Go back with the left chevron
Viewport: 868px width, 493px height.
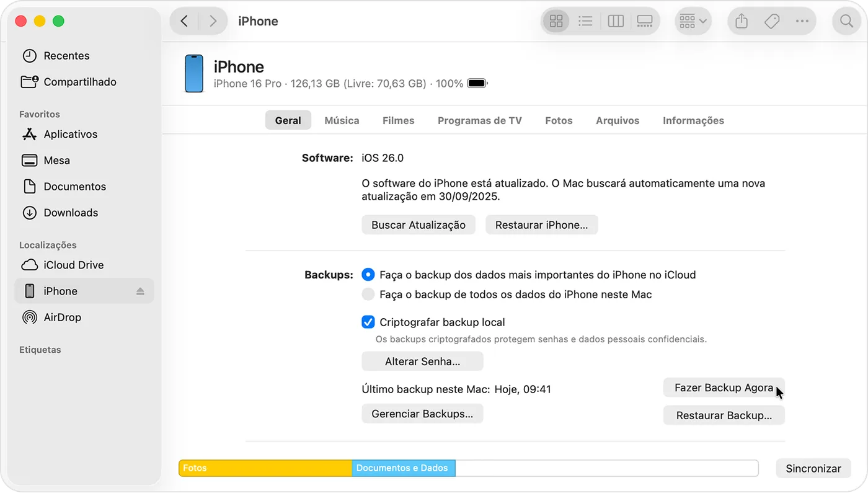click(184, 21)
